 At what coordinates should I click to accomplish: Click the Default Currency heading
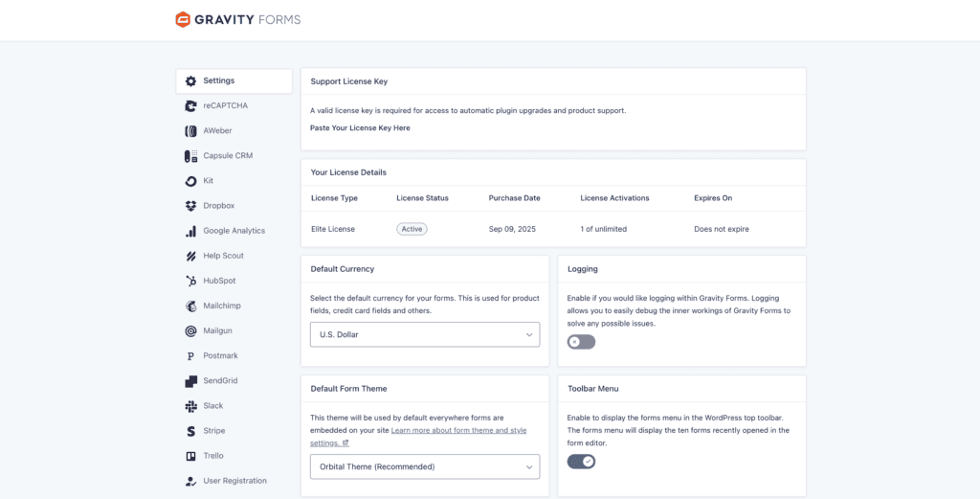(x=343, y=269)
